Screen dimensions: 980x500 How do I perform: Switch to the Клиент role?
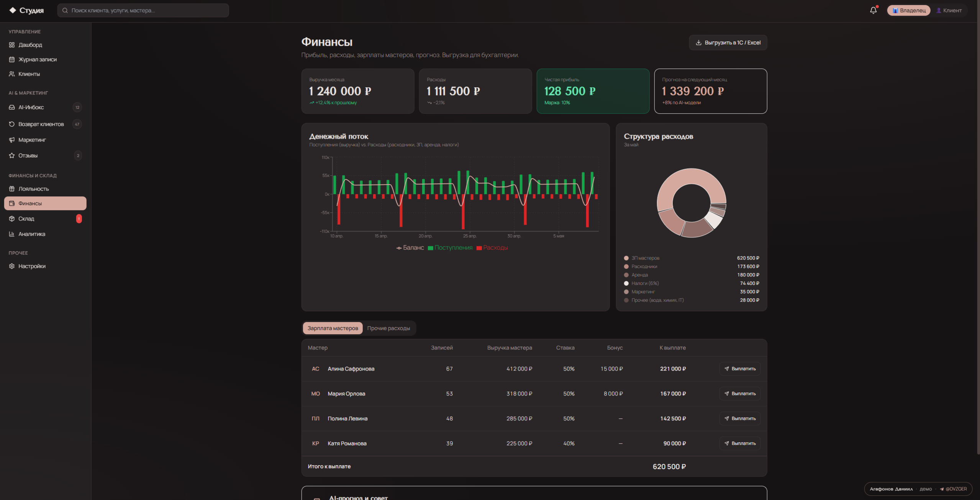click(x=949, y=10)
